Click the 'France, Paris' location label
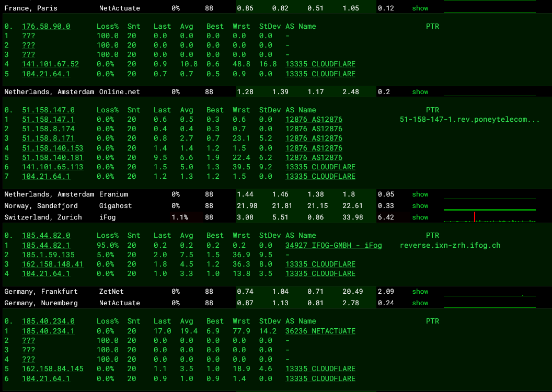This screenshot has width=552, height=392. (31, 8)
